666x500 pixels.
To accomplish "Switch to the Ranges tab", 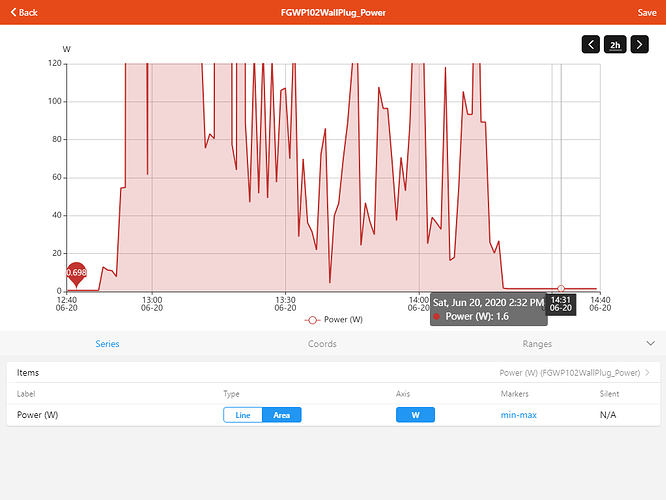I will point(537,344).
